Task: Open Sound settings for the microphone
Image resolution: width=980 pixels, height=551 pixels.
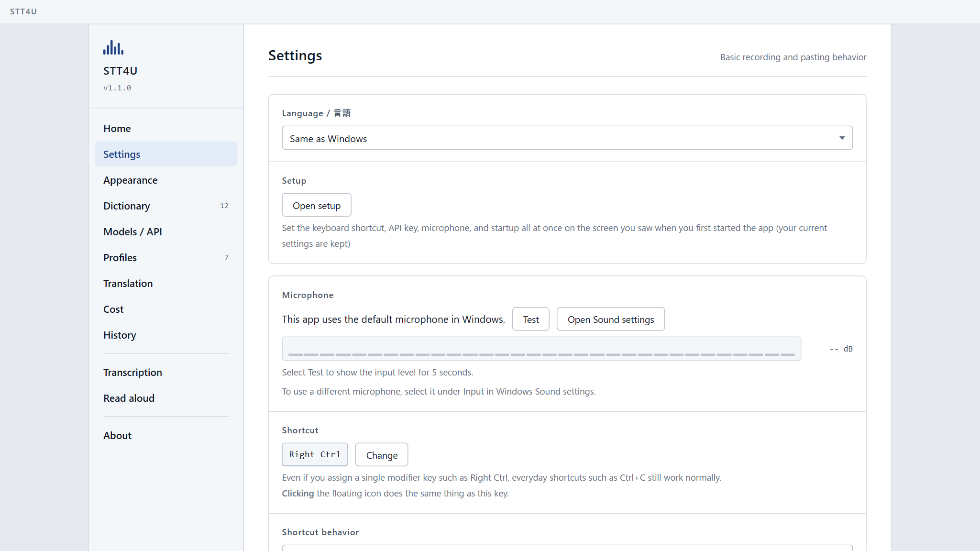Action: click(x=611, y=319)
